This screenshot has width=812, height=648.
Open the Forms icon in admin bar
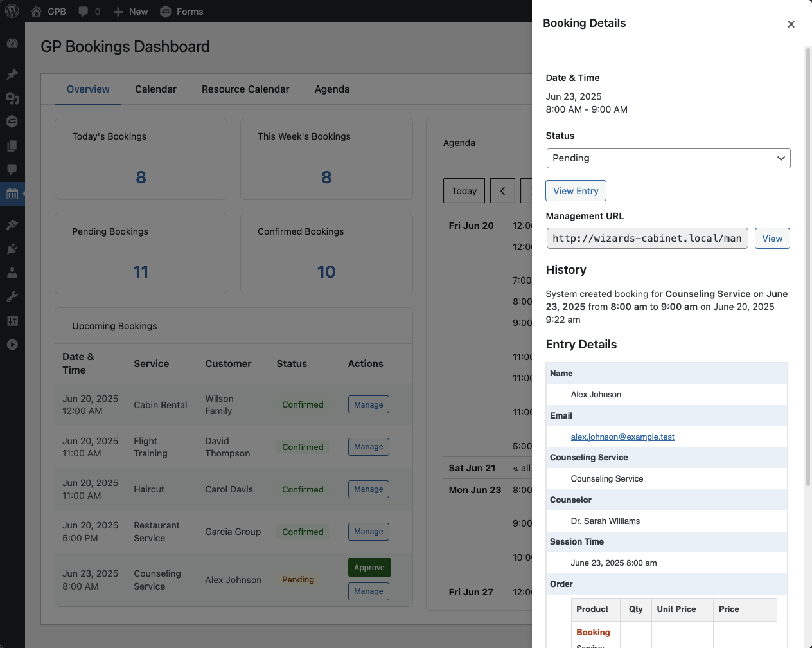tap(166, 12)
